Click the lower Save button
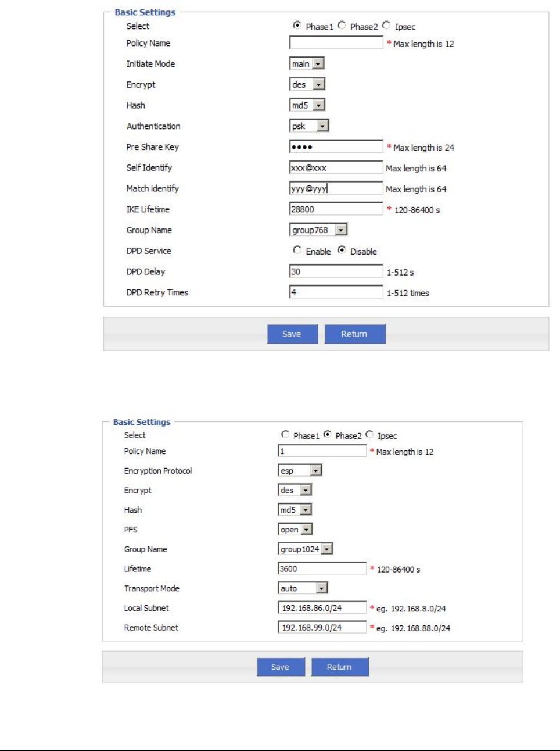 click(x=281, y=667)
